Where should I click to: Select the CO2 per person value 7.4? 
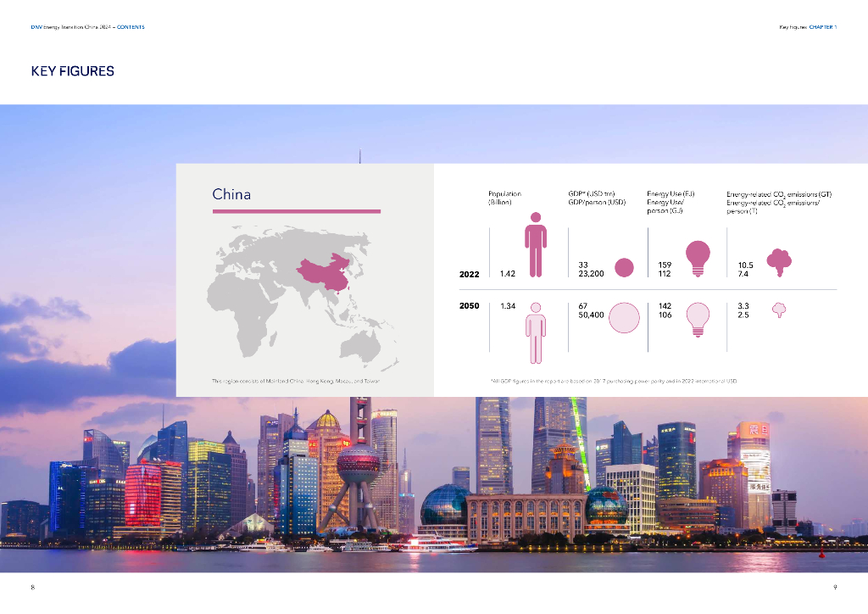(743, 274)
